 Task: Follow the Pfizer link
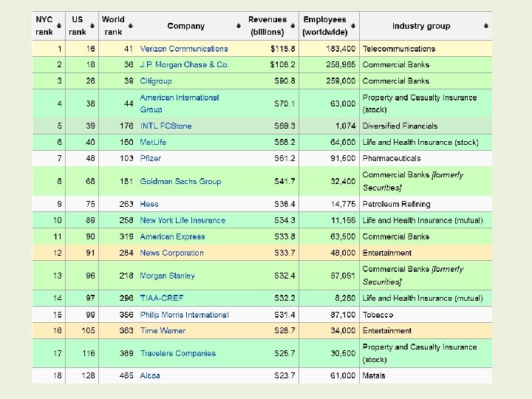click(x=150, y=158)
